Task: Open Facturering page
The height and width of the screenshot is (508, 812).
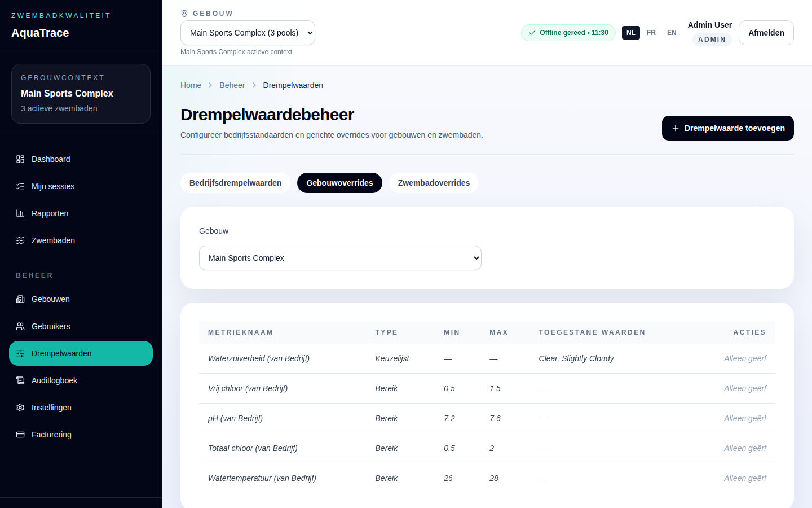Action: click(81, 435)
